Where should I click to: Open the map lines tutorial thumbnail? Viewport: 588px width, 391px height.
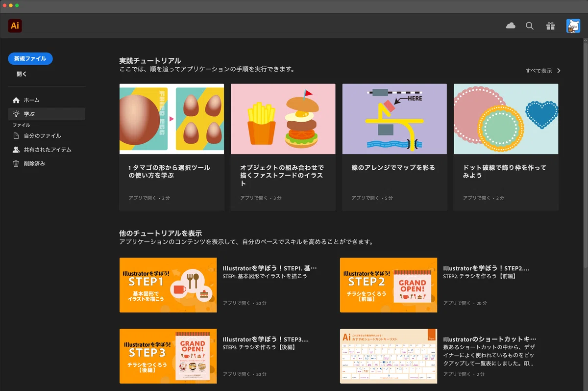pos(394,119)
